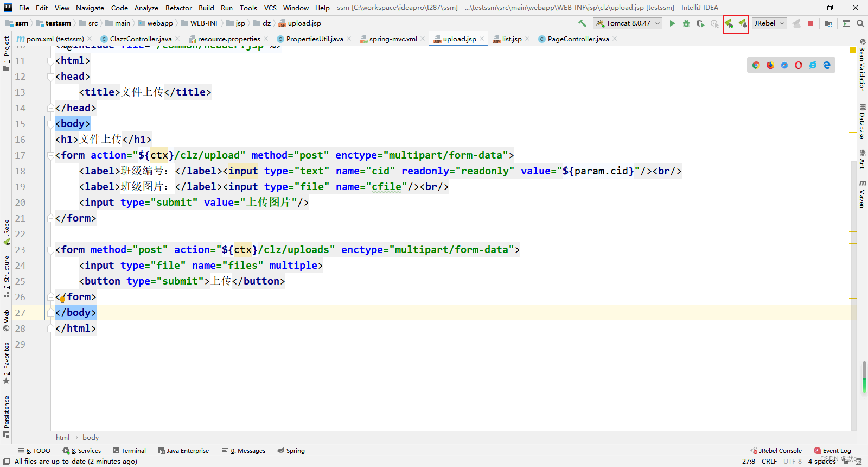Collapse the form tag fold on line 23

tap(50, 250)
